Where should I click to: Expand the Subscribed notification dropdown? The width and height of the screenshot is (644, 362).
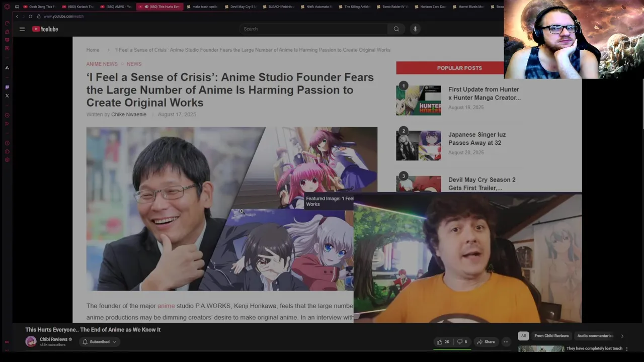click(99, 342)
